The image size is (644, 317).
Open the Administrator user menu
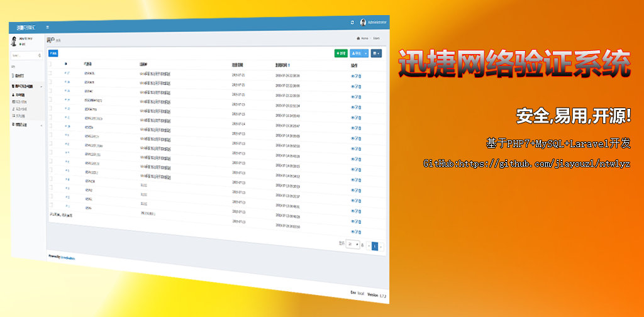pos(374,22)
